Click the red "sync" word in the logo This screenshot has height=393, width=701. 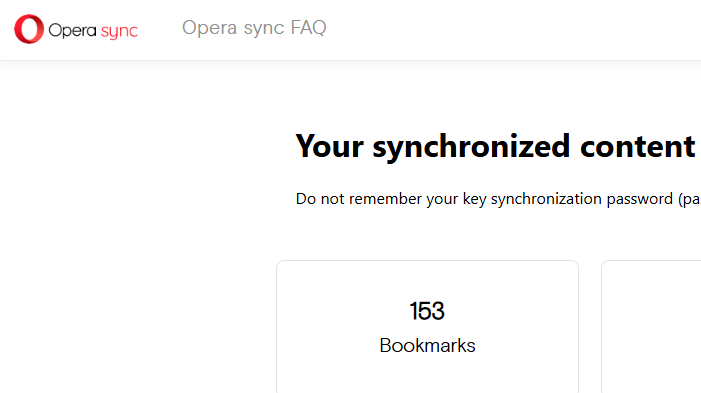[x=119, y=31]
